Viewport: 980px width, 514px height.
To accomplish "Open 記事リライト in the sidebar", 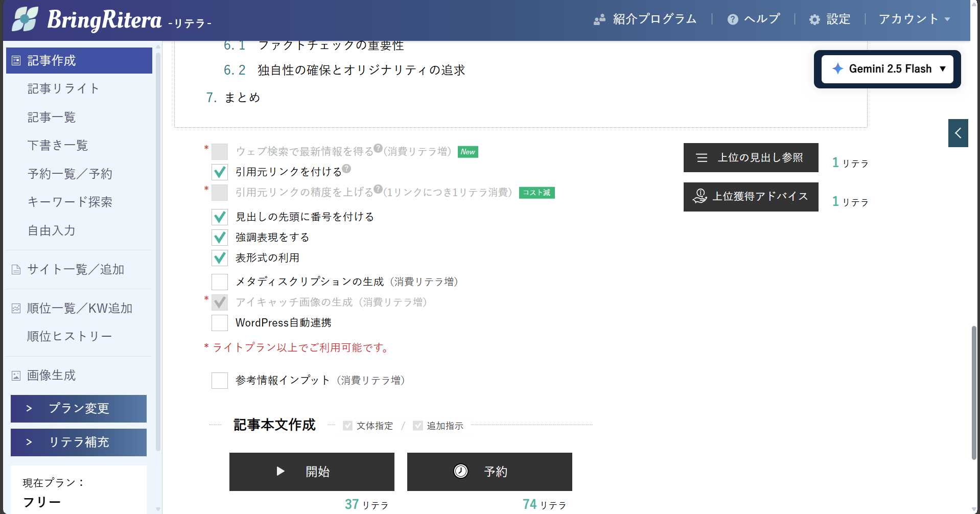I will [63, 89].
